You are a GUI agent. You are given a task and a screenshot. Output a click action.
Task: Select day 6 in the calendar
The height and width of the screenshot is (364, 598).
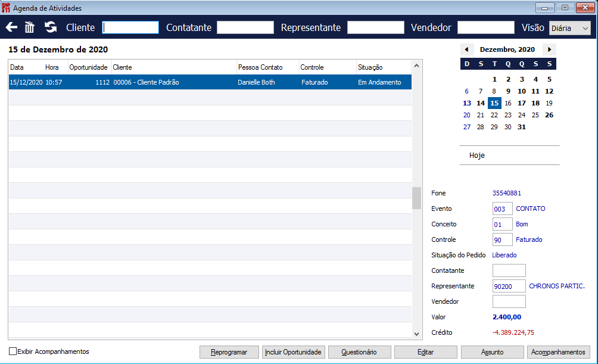[x=467, y=91]
